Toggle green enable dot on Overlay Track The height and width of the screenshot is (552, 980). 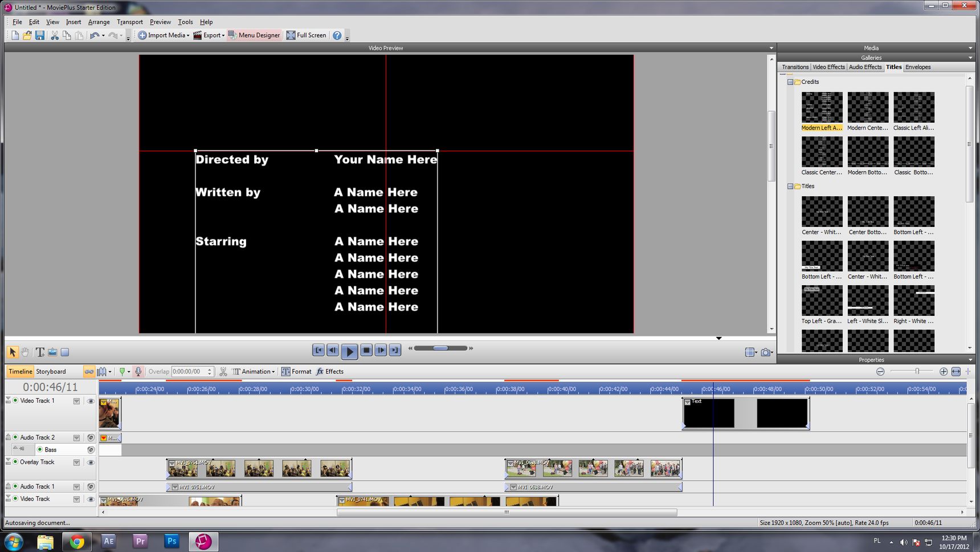15,462
